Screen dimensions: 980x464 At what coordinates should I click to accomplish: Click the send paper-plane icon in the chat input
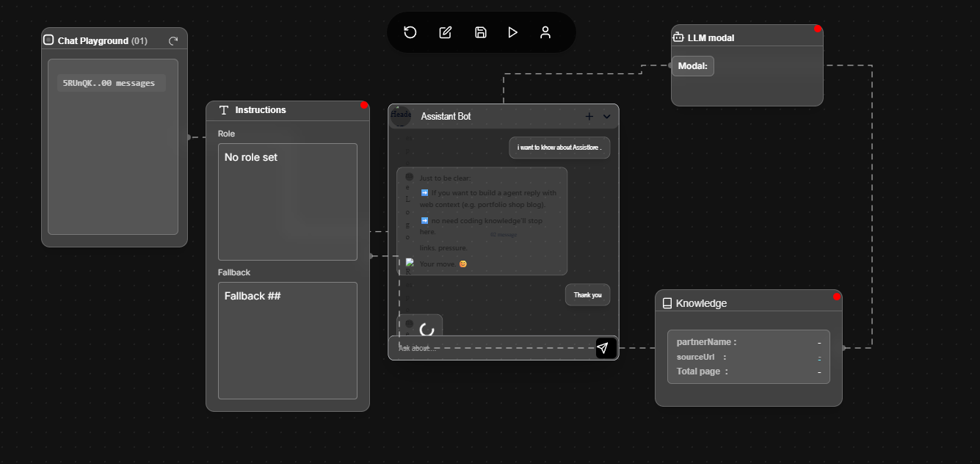coord(605,348)
